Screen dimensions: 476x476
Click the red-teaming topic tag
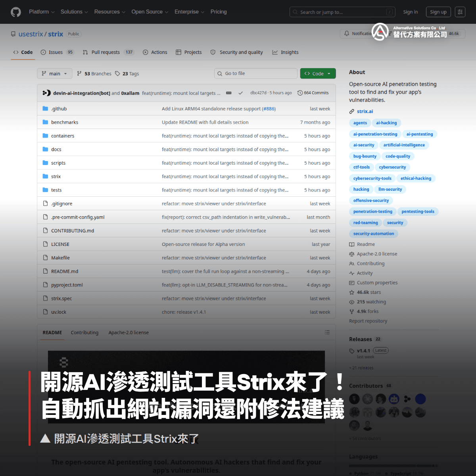tap(366, 223)
